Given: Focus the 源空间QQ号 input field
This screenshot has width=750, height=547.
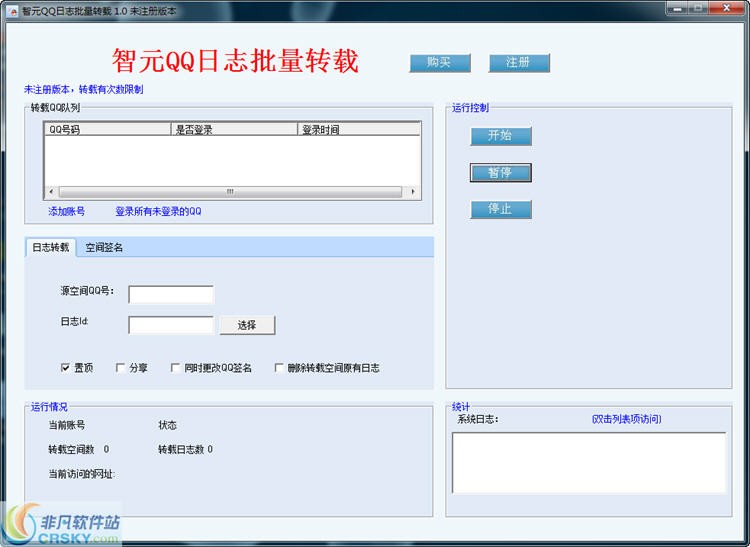Looking at the screenshot, I should (x=171, y=295).
